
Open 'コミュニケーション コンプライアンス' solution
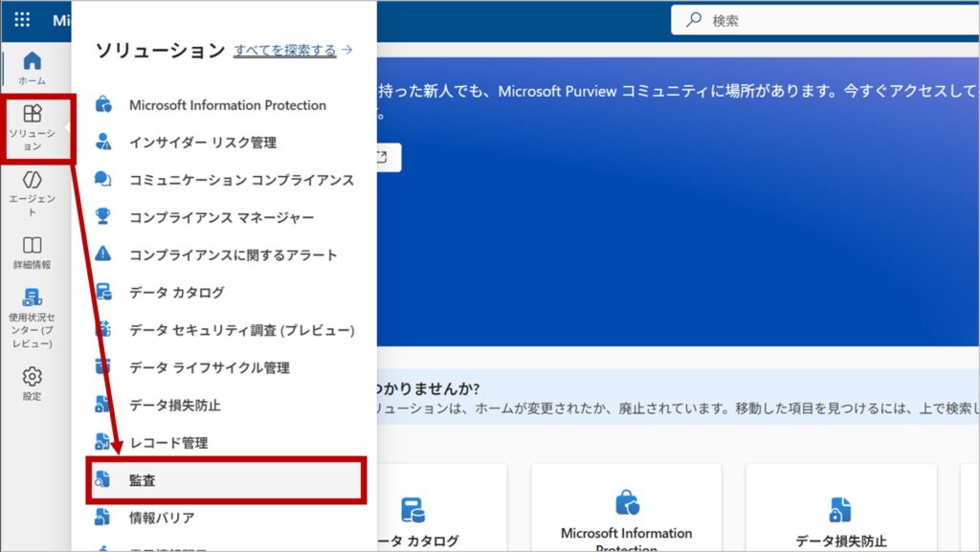click(x=241, y=180)
